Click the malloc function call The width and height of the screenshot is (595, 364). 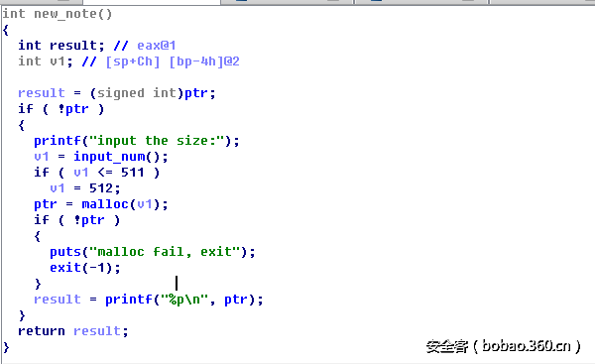(105, 204)
